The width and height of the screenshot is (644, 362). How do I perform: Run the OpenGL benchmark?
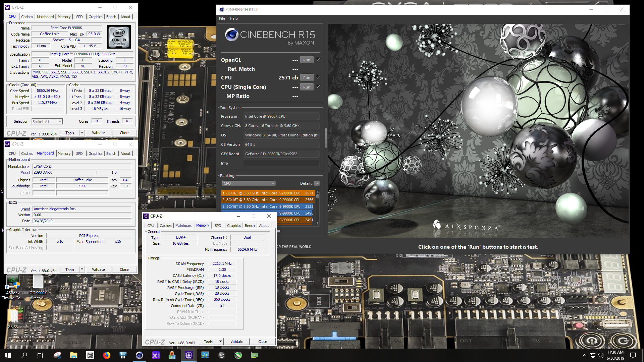coord(307,60)
